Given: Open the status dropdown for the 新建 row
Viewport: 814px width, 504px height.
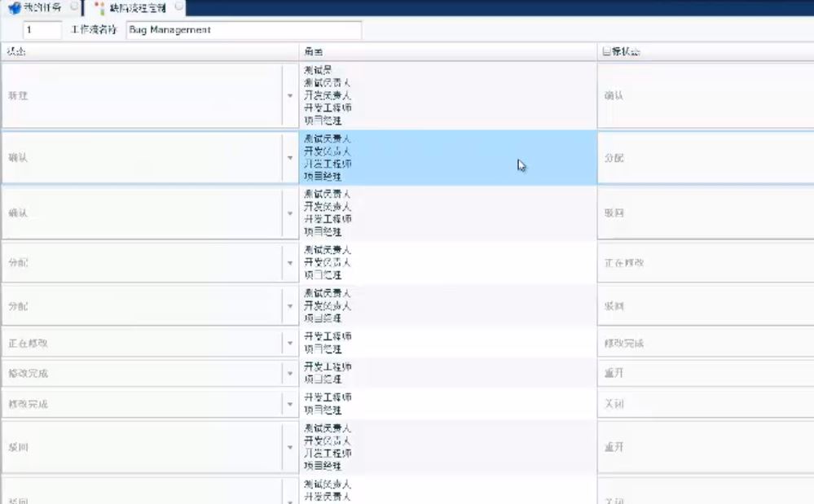Looking at the screenshot, I should click(x=291, y=95).
